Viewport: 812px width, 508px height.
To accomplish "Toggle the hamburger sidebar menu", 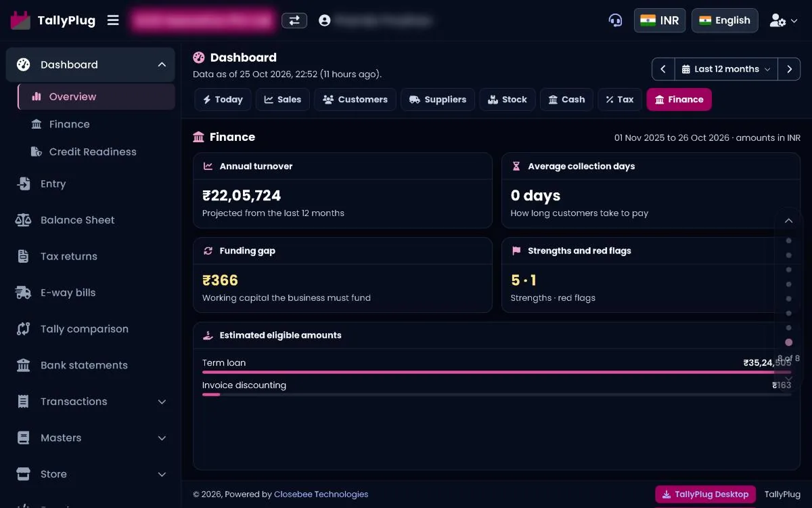I will (113, 20).
